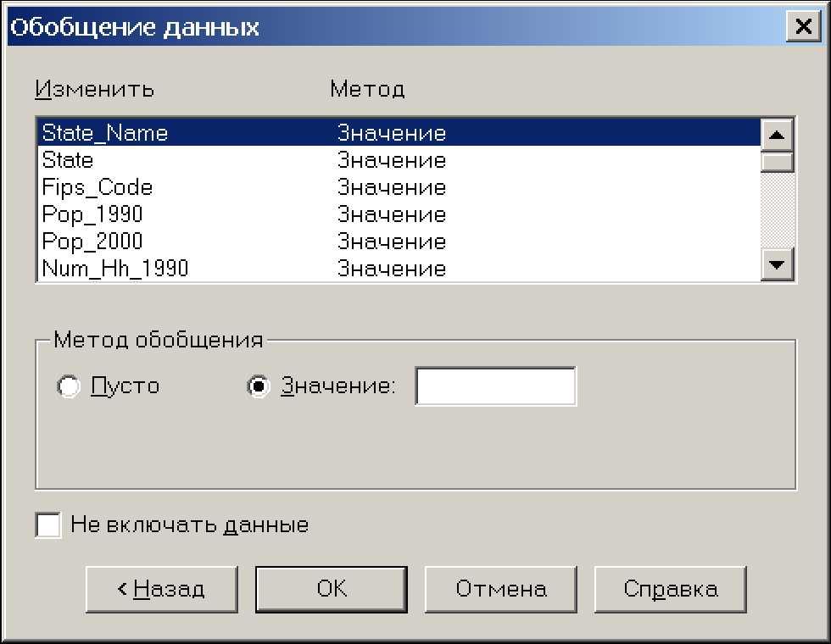The width and height of the screenshot is (831, 644).
Task: Enable the Не включать данные checkbox
Action: (x=48, y=525)
